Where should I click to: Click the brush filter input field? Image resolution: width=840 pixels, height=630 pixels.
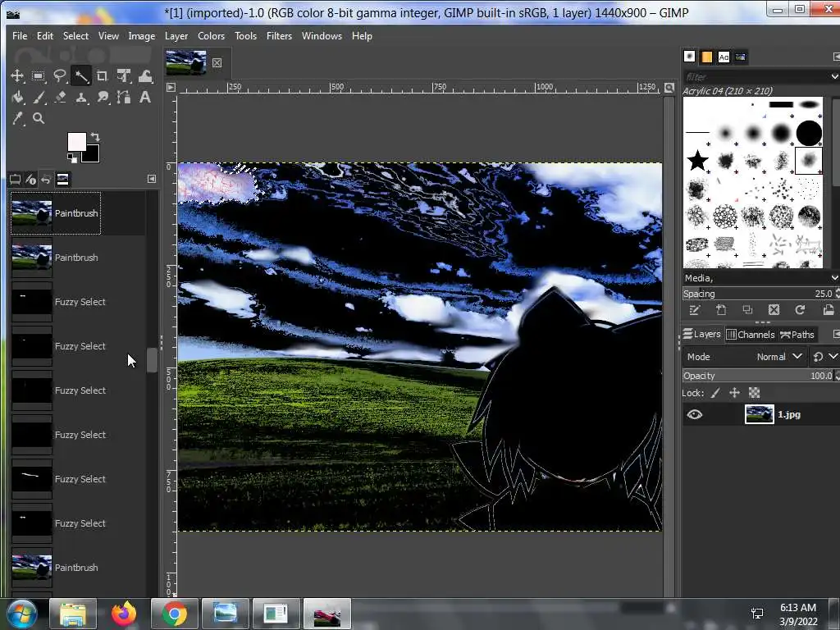coord(756,76)
